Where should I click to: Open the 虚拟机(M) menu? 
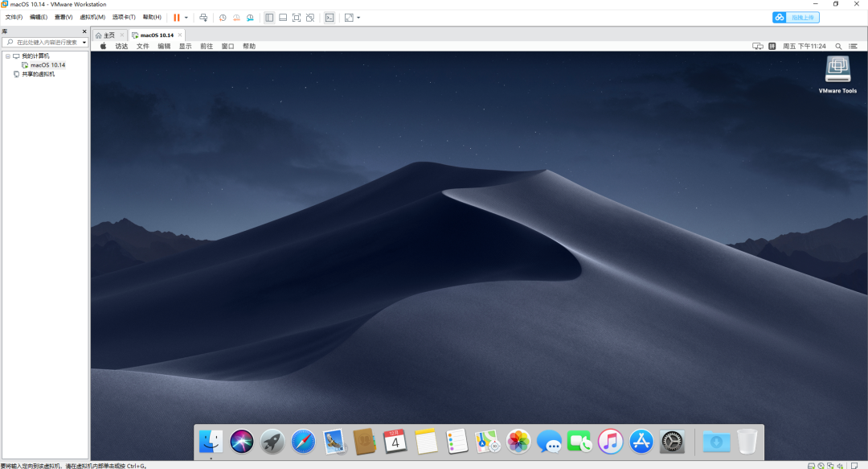tap(92, 17)
